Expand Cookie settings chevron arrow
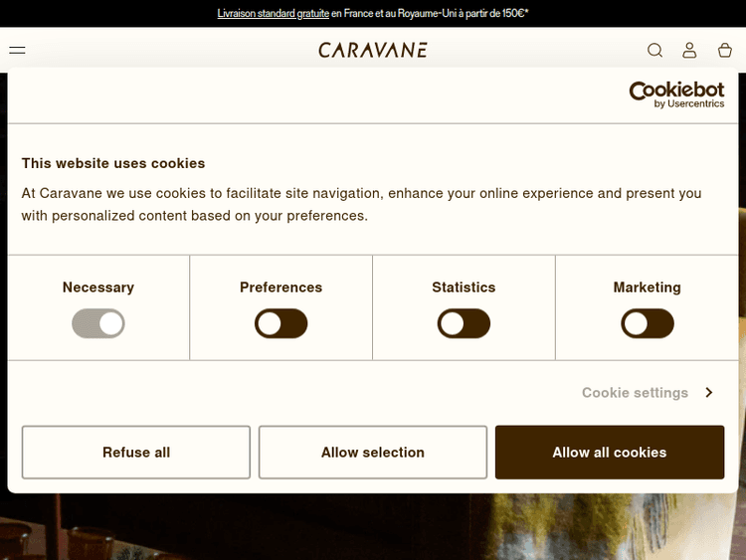Viewport: 746px width, 560px height. 709,393
